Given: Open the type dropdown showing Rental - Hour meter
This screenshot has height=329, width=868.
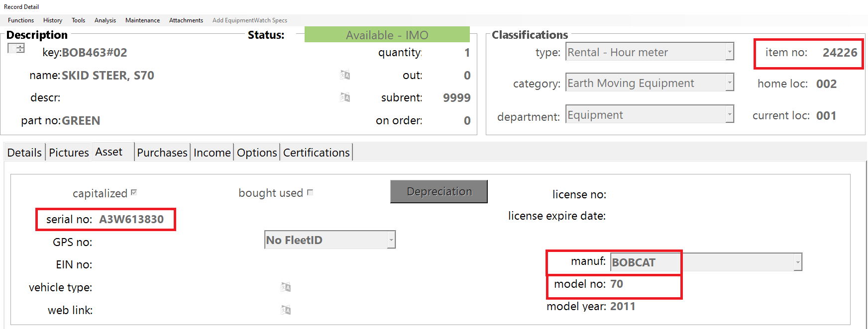Looking at the screenshot, I should [x=730, y=52].
